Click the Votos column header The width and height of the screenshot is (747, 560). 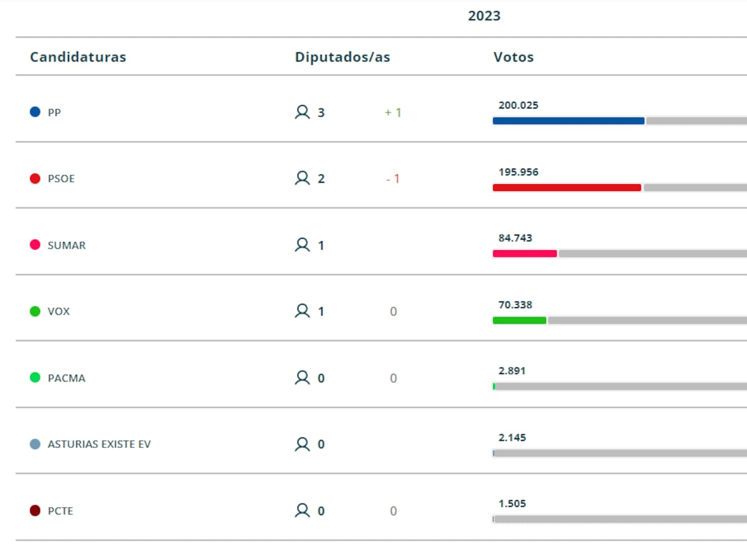(x=514, y=57)
